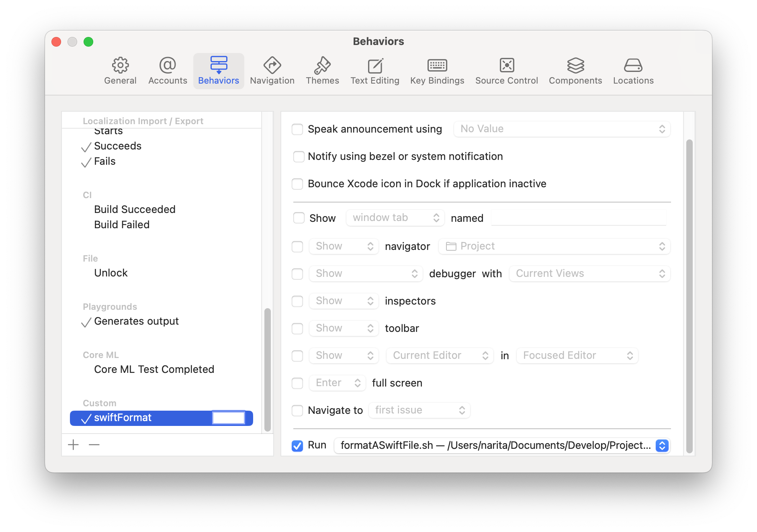This screenshot has height=532, width=757.
Task: Click the checkmark beside swiftFormat
Action: 86,419
